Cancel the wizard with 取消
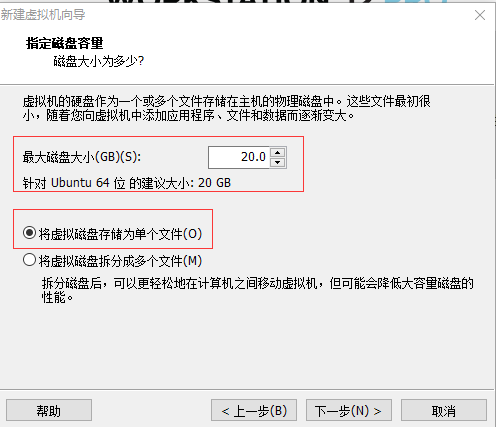Viewport: 496px width, 427px height. [x=444, y=410]
